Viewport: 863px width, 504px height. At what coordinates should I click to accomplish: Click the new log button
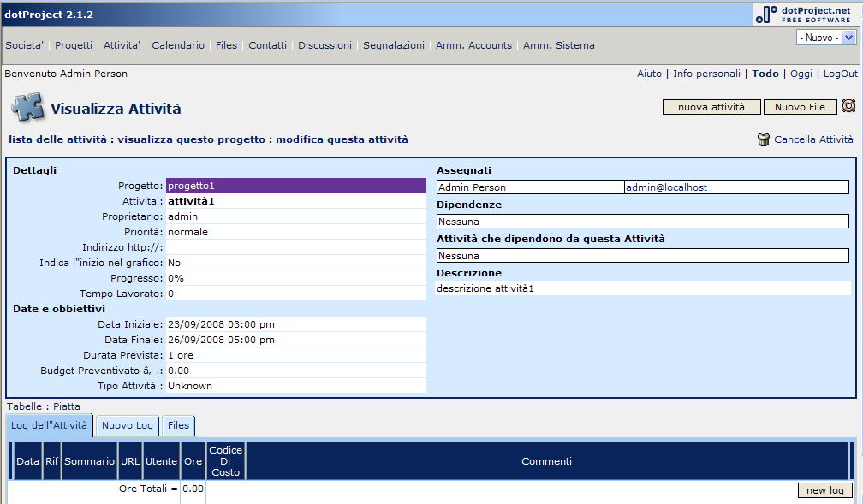pyautogui.click(x=824, y=490)
